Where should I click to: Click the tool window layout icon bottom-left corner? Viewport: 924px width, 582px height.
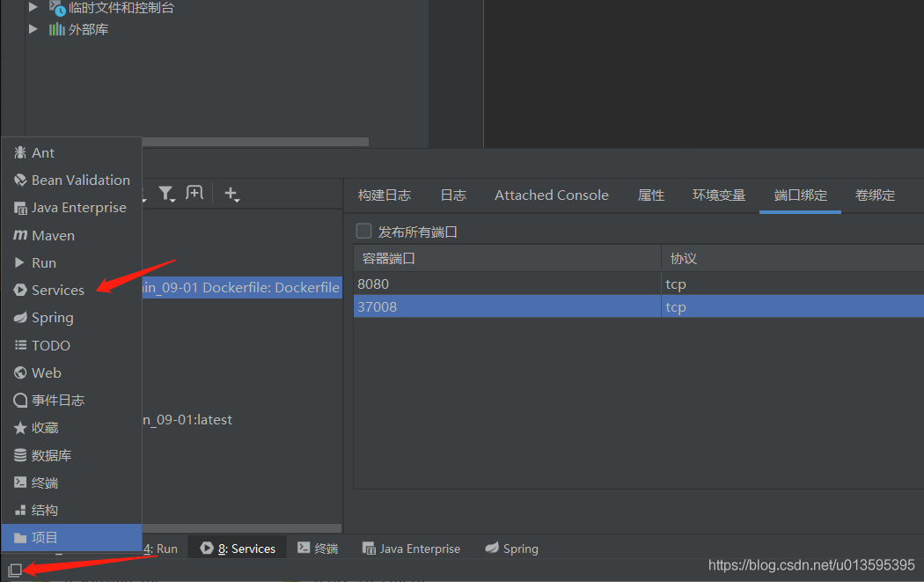pyautogui.click(x=15, y=571)
